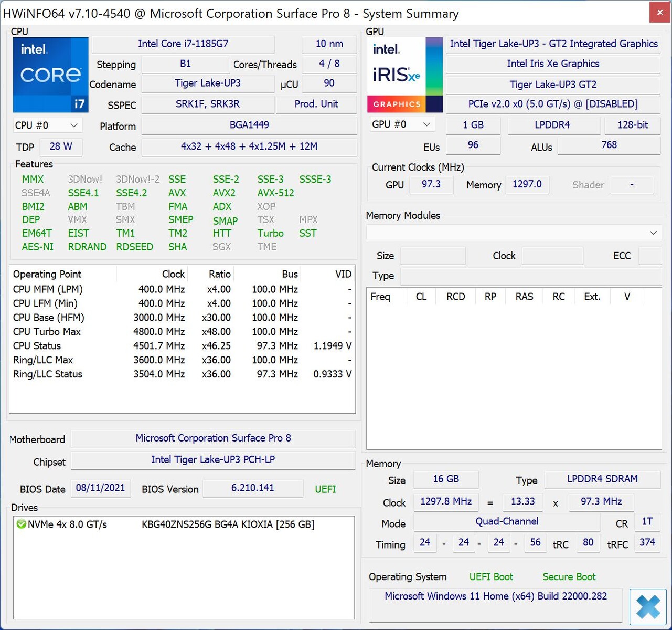Close the System Summary window

(x=660, y=13)
